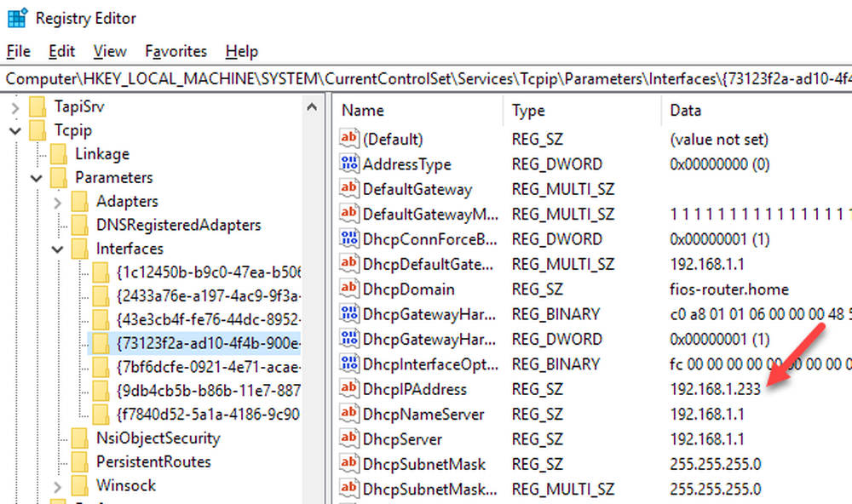852x504 pixels.
Task: Select the TapiSrv folder icon
Action: point(37,107)
